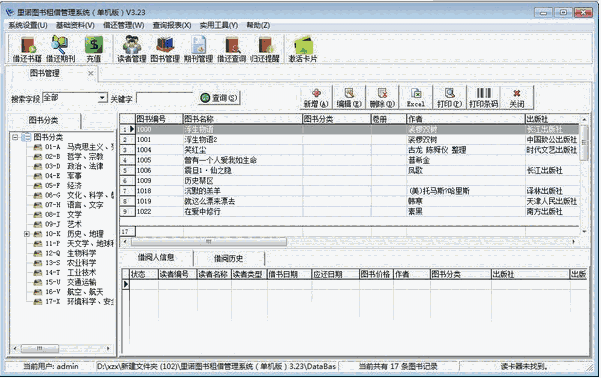Open the 基础资料 menu
601x378 pixels.
[75, 25]
